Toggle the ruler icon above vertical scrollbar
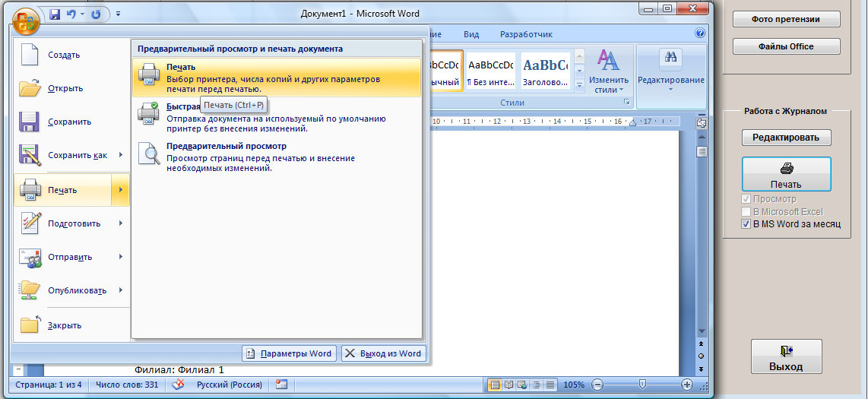Screen dimensions: 868x399 702,122
